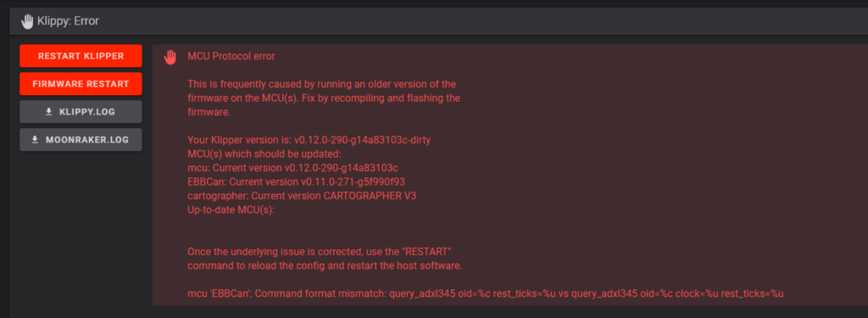Screen dimensions: 868x318
Task: Click the Command format mismatch query_adxl345 line
Action: coord(486,293)
